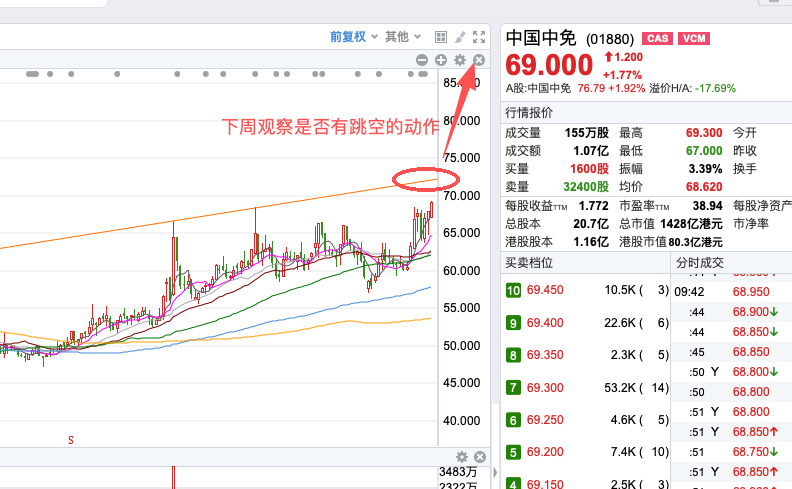Click the 55.000 price axis label

point(462,308)
